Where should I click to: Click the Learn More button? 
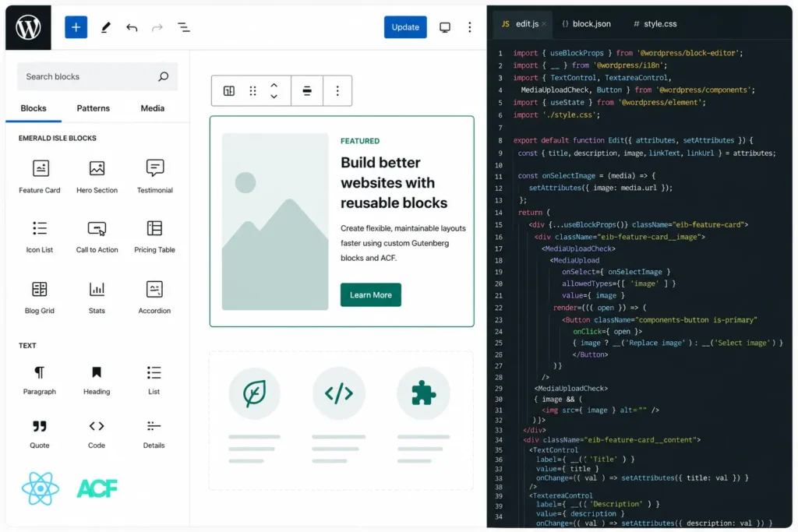click(x=370, y=295)
